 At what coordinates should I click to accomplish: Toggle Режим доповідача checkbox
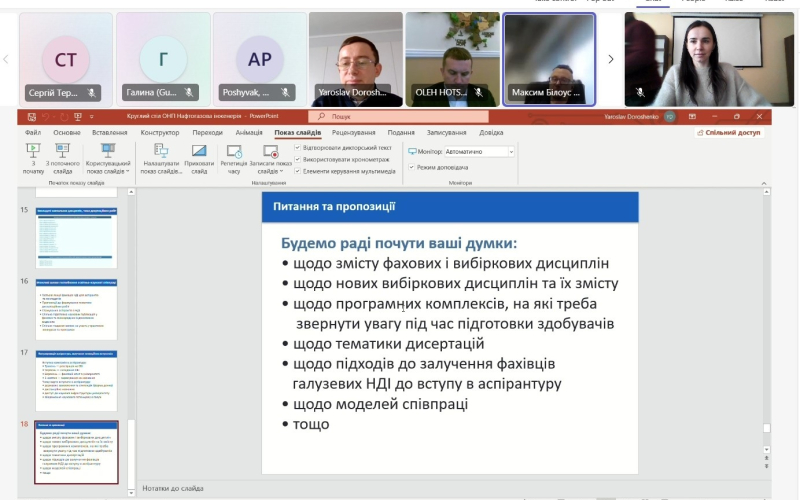411,167
